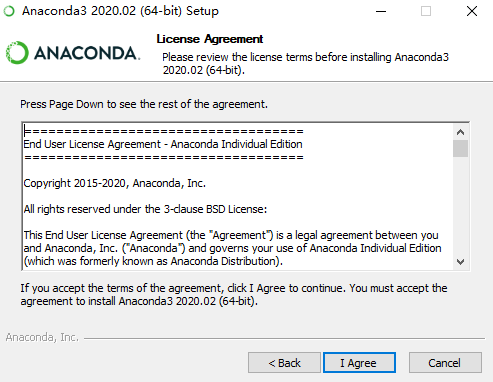Click the 3-clause BSD License line
This screenshot has width=493, height=382.
coord(145,209)
